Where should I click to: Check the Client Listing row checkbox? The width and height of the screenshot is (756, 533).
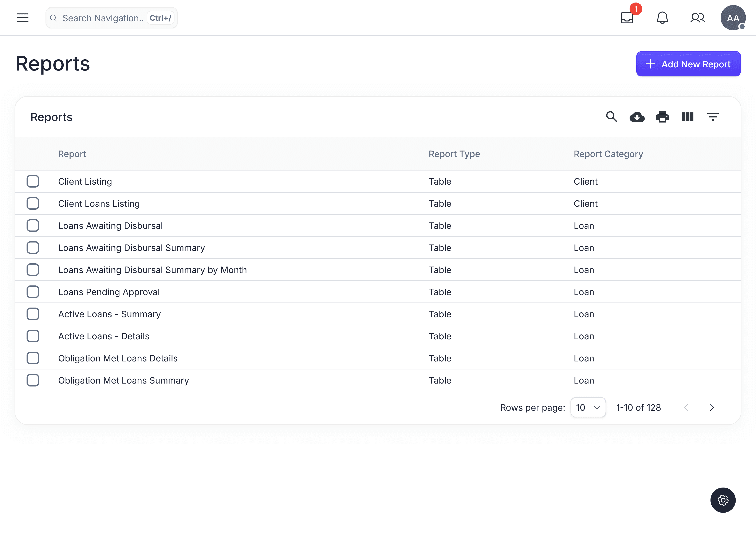33,181
